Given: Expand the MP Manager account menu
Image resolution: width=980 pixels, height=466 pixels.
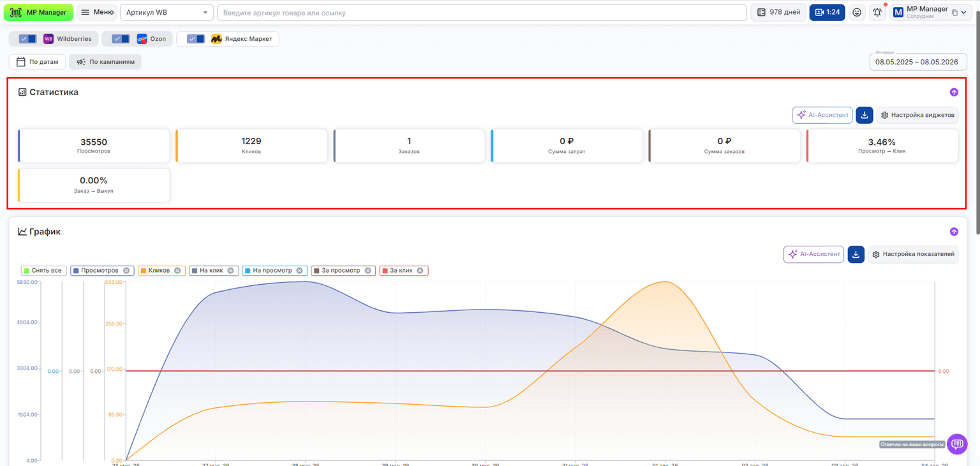Looking at the screenshot, I should pyautogui.click(x=932, y=12).
